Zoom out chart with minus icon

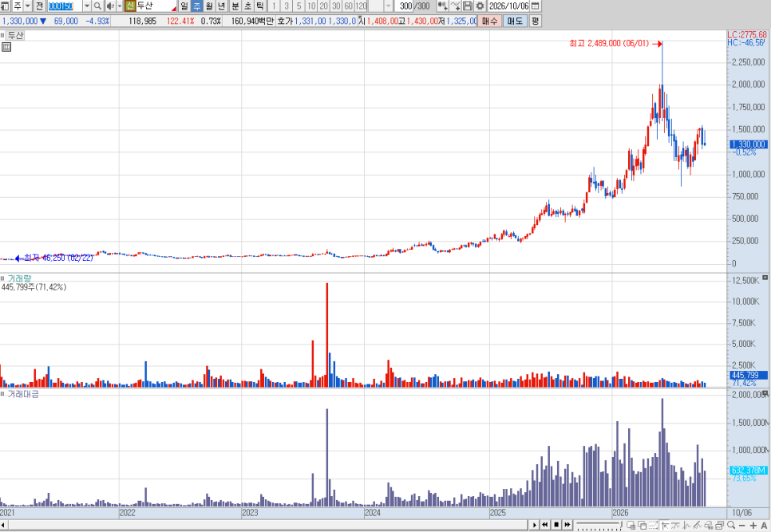pos(742,525)
